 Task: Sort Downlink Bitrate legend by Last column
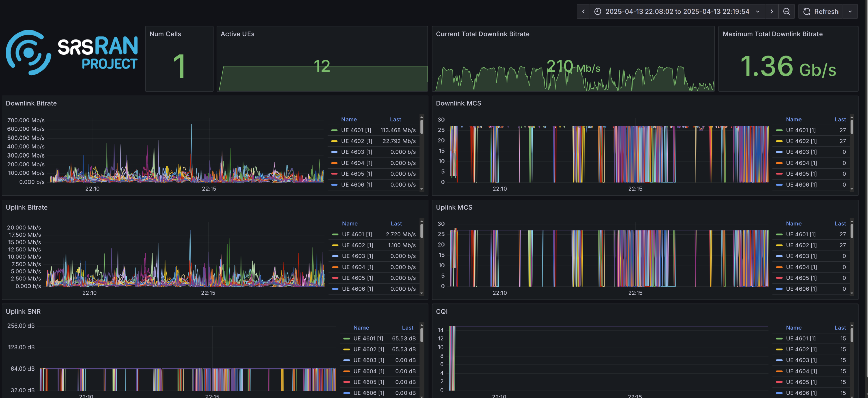[x=395, y=119]
